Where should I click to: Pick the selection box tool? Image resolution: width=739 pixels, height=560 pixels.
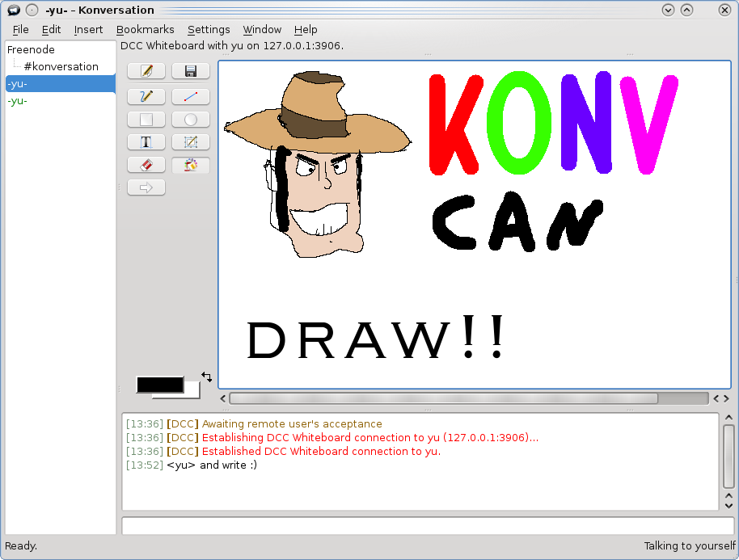tap(191, 142)
